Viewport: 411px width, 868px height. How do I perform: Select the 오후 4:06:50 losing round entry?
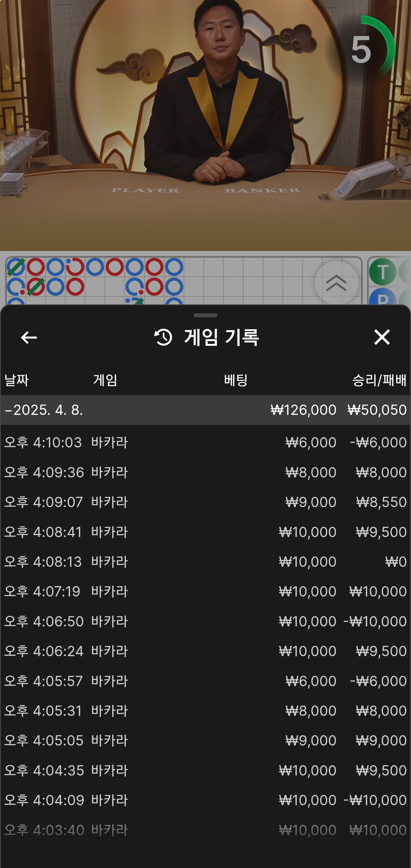205,621
